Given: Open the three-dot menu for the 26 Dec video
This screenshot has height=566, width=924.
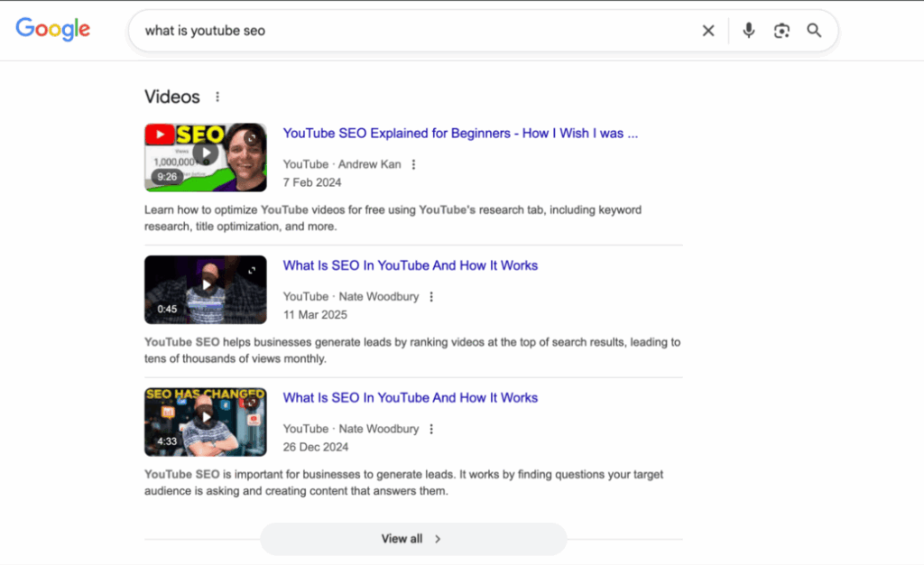Looking at the screenshot, I should (x=431, y=428).
